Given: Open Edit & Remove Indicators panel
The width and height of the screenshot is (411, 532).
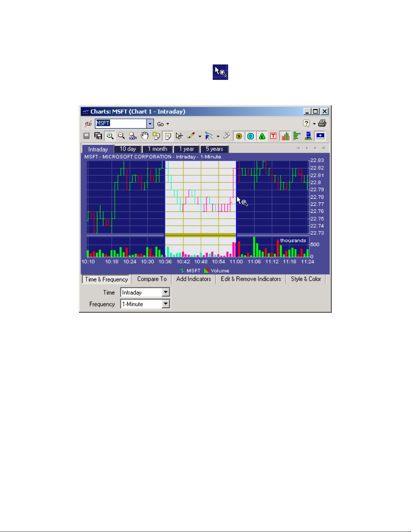Looking at the screenshot, I should (x=251, y=279).
